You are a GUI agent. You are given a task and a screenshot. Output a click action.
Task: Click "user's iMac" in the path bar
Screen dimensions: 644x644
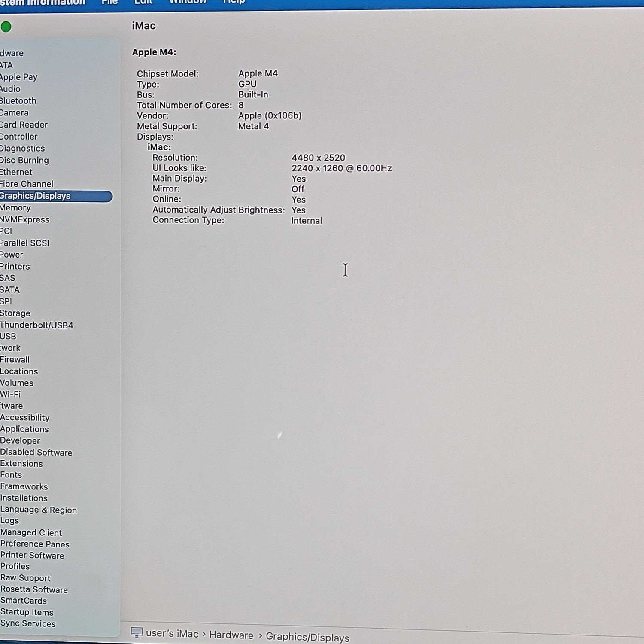172,634
